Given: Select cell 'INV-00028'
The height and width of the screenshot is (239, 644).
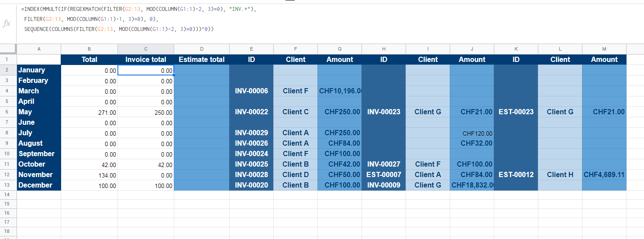Looking at the screenshot, I should pos(251,174).
